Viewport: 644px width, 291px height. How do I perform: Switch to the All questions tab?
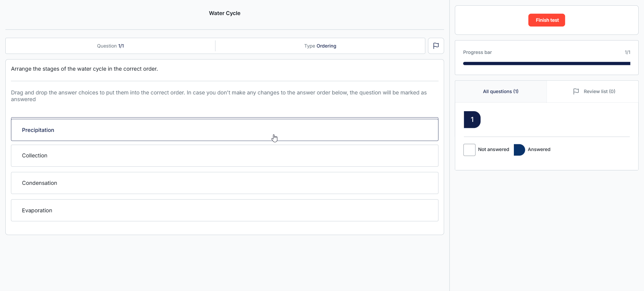click(500, 91)
